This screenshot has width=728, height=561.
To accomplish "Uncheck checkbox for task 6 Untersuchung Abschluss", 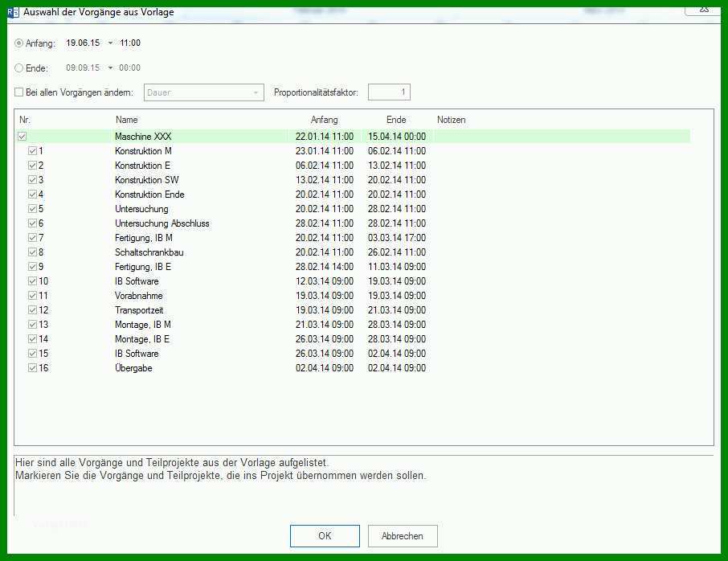I will coord(32,223).
